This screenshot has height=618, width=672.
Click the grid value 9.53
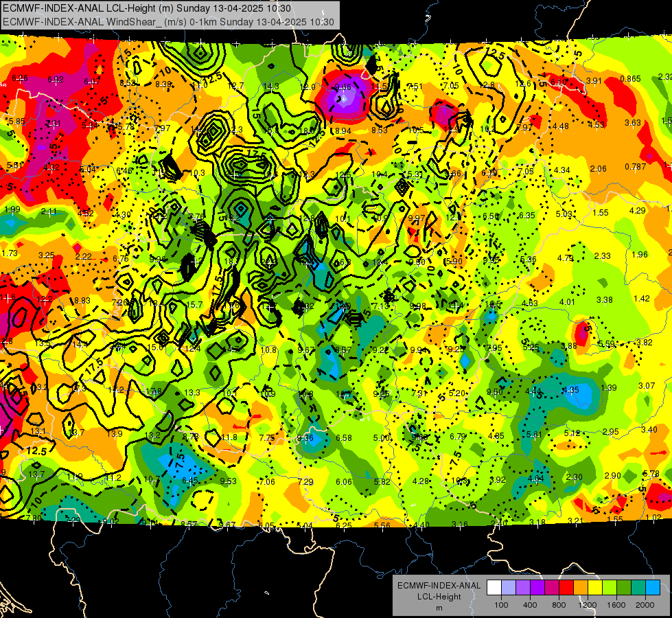(229, 481)
